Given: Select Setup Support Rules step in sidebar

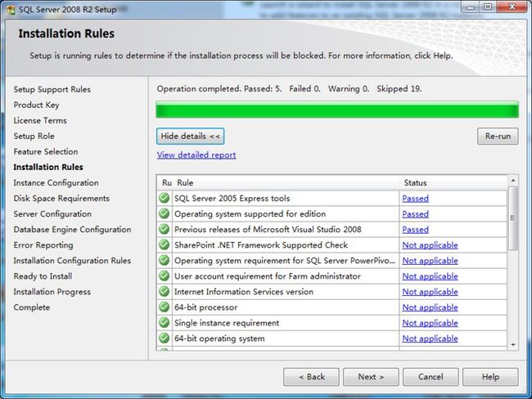Looking at the screenshot, I should point(52,89).
